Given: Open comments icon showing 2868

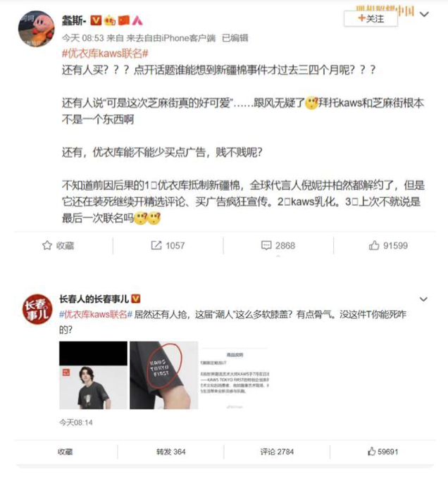Looking at the screenshot, I should (266, 245).
